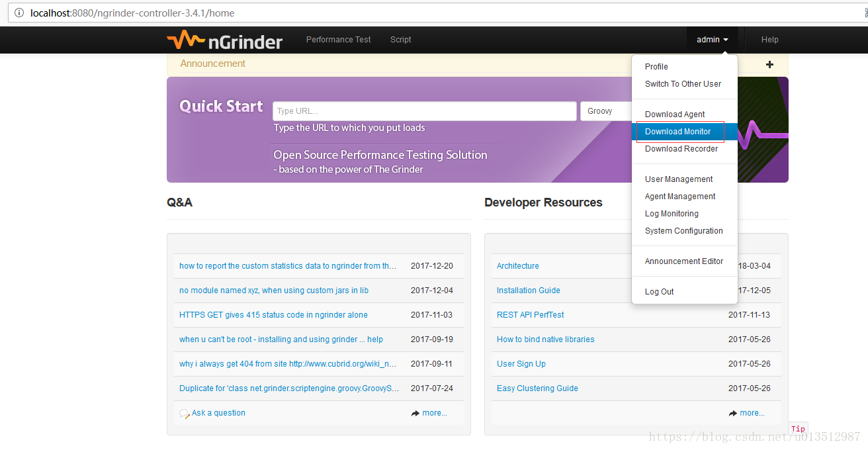Image resolution: width=868 pixels, height=450 pixels.
Task: Open the Architecture resource link
Action: point(518,266)
